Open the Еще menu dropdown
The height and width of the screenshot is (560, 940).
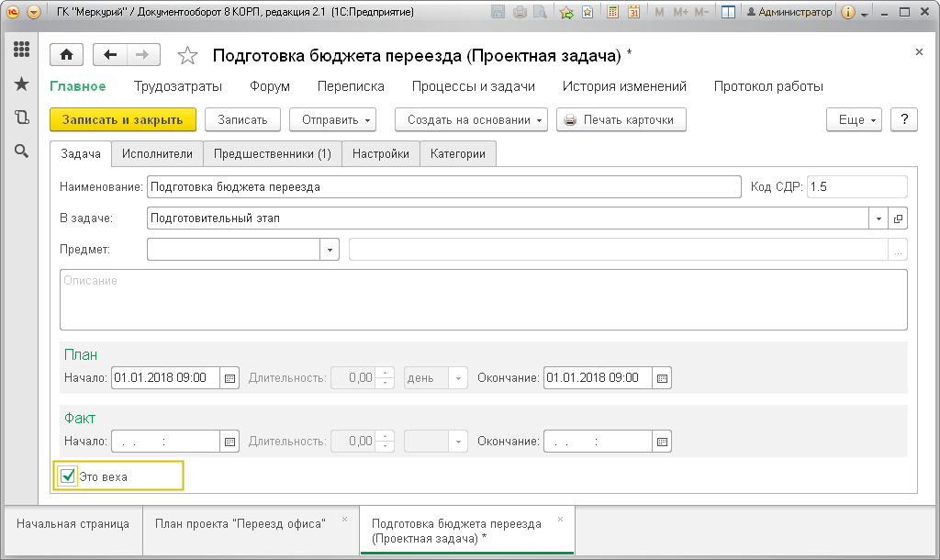[x=855, y=119]
